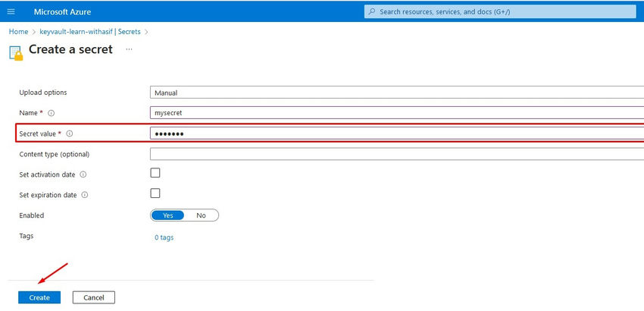Viewport: 644px width, 311px height.
Task: Open the 0 tags link
Action: pos(164,237)
